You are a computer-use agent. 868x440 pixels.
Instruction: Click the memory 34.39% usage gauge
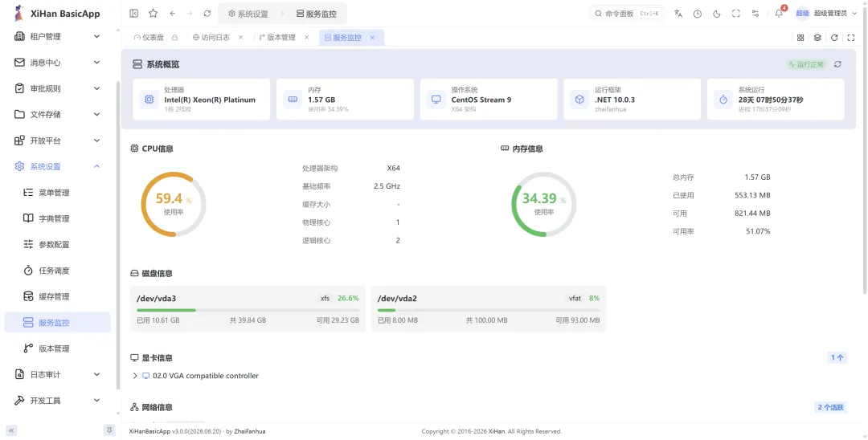543,204
